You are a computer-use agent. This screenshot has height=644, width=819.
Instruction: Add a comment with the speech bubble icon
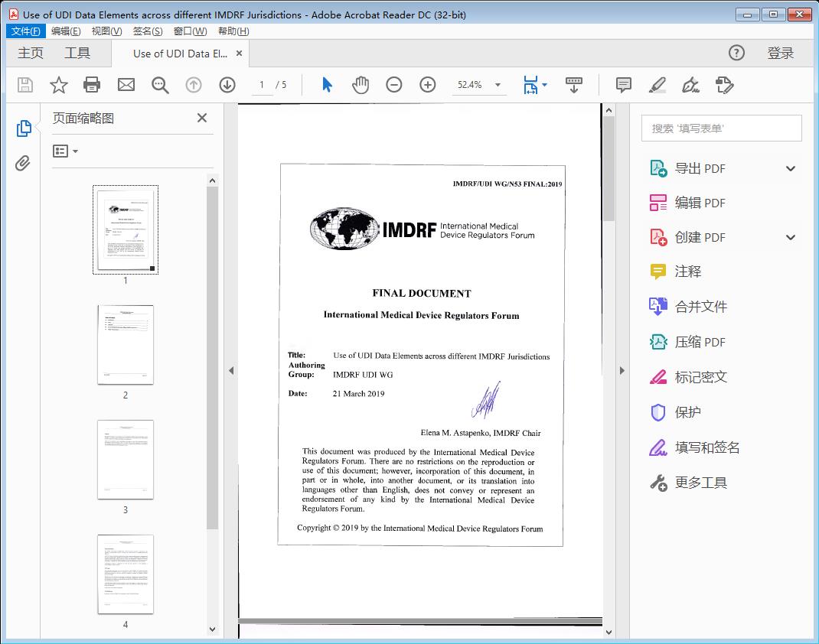623,85
